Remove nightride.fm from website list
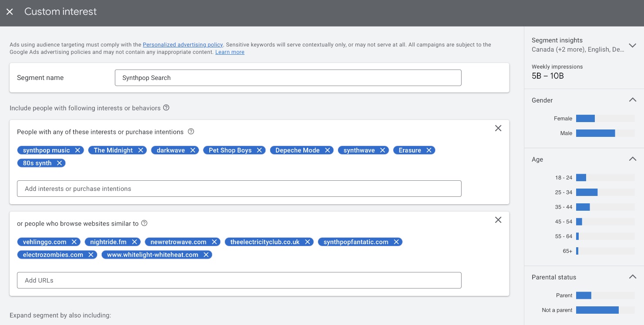Screen dimensions: 644x325 [x=134, y=242]
